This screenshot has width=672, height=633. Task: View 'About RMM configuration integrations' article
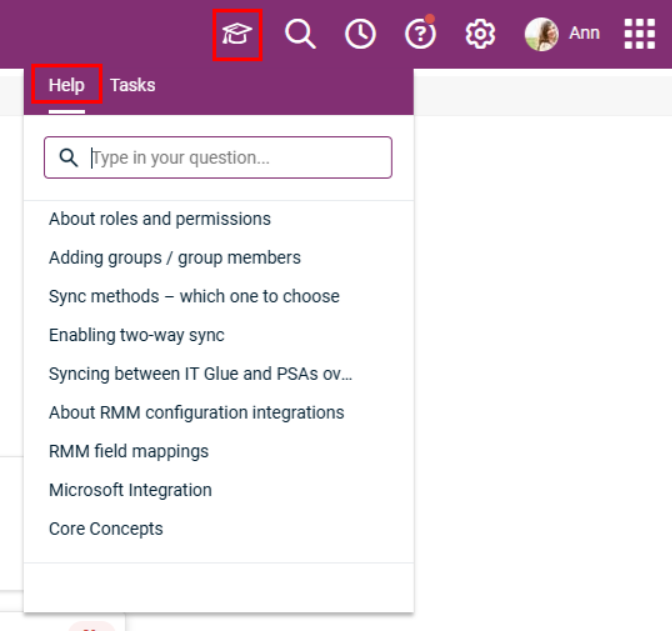pyautogui.click(x=196, y=413)
